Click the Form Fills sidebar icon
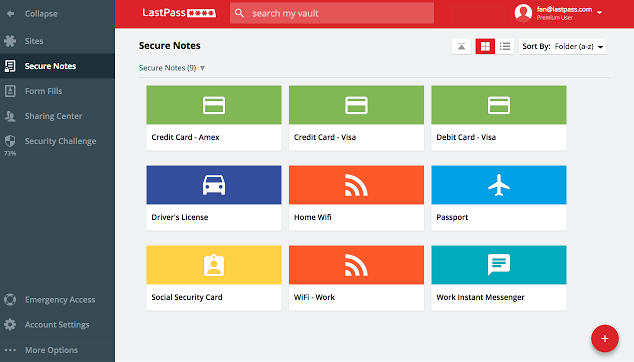The width and height of the screenshot is (634, 362). click(10, 91)
